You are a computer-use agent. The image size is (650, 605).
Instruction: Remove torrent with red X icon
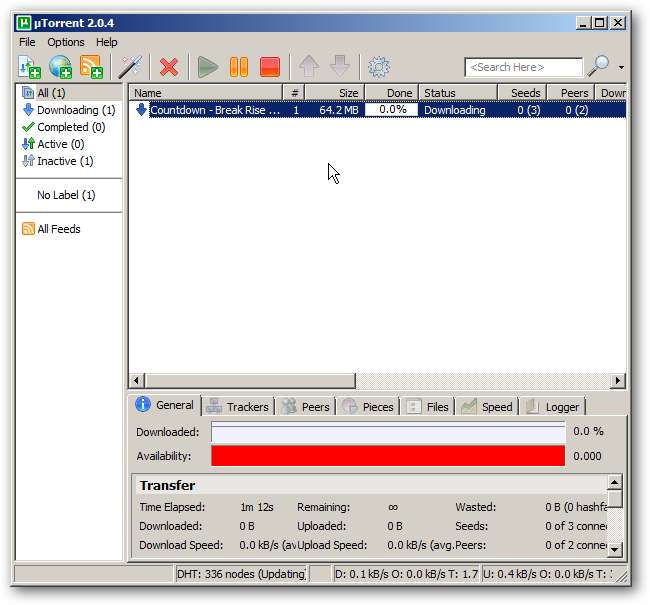tap(169, 67)
